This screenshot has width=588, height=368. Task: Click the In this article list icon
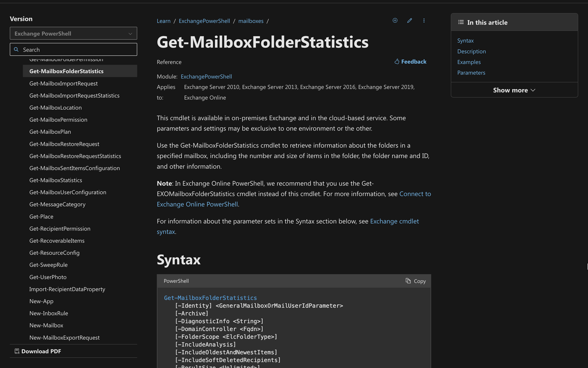tap(461, 22)
